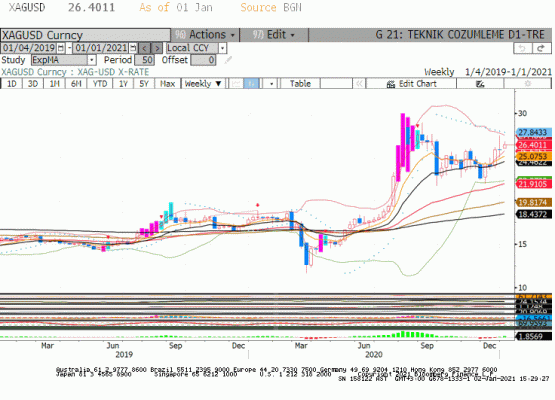555x400 pixels.
Task: Open end date calendar picker icon
Action: [x=133, y=48]
